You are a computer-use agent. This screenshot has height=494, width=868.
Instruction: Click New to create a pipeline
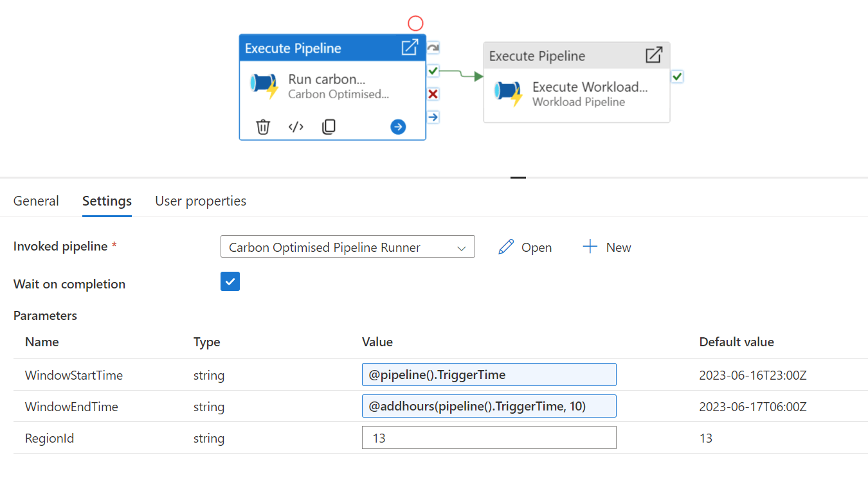click(606, 247)
